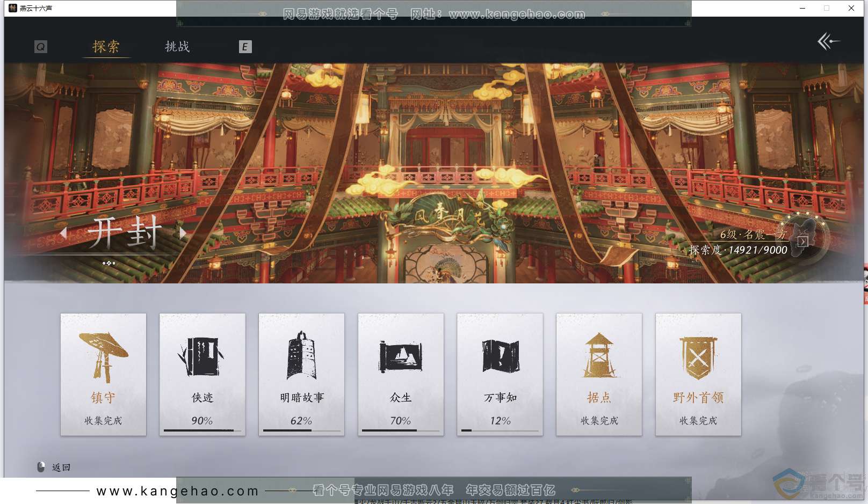Click the 野外首领 banner icon

698,357
